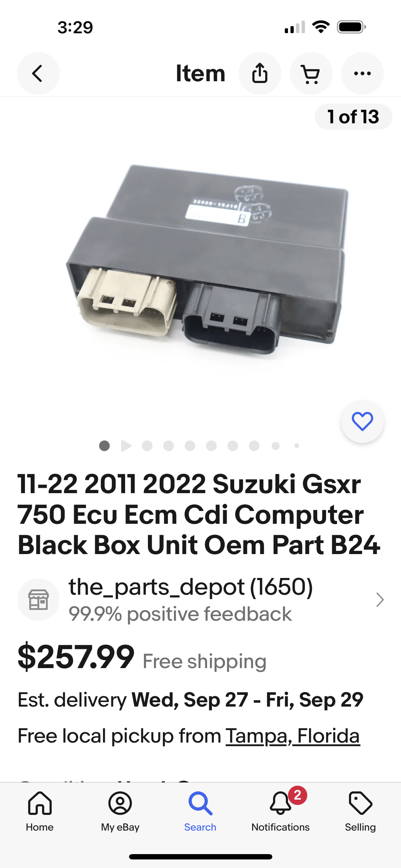
Task: Expand seller details via chevron arrow
Action: coord(380,600)
